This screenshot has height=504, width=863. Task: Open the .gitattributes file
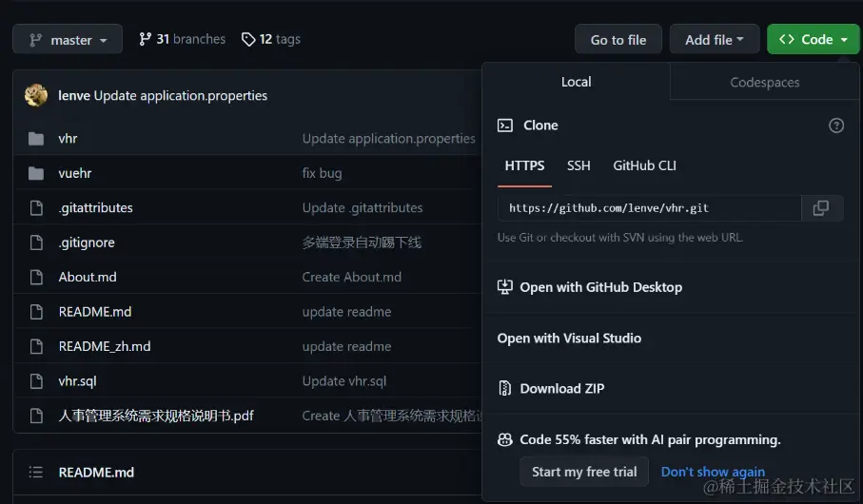(x=96, y=207)
